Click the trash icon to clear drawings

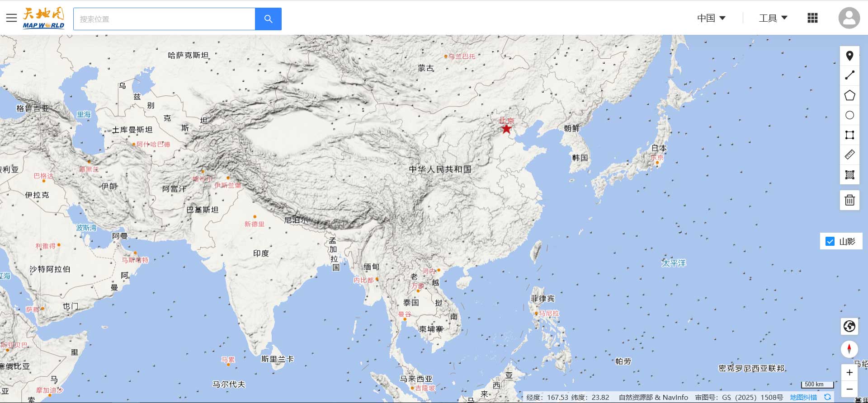849,200
